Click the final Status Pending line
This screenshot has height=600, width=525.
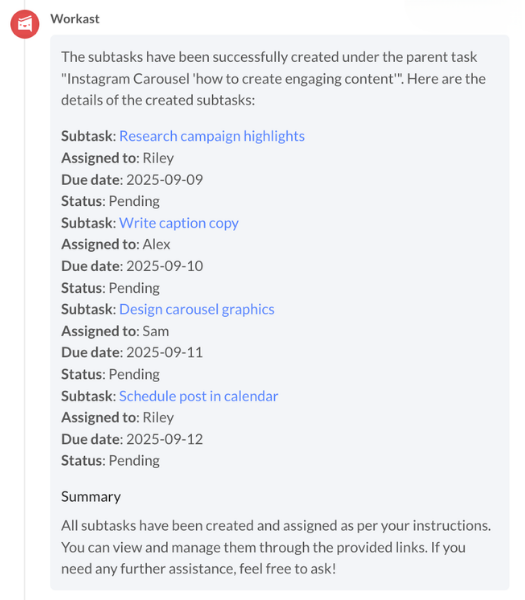click(110, 461)
